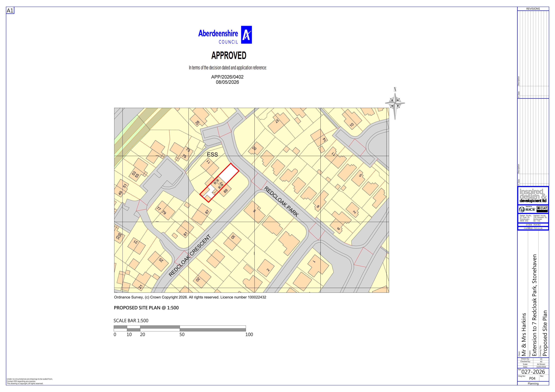The height and width of the screenshot is (392, 555).
Task: Click the SCALE BAR 1:500 label
Action: tap(131, 321)
